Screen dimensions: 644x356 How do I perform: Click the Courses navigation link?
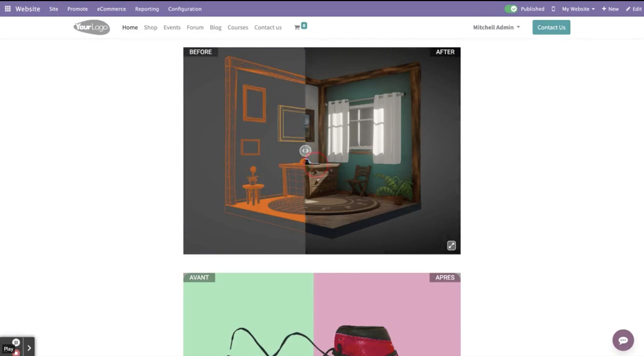click(237, 27)
